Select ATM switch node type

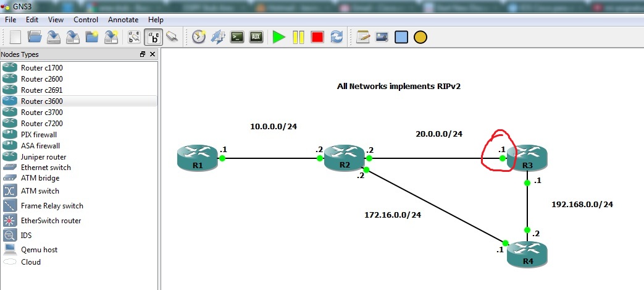click(x=79, y=191)
